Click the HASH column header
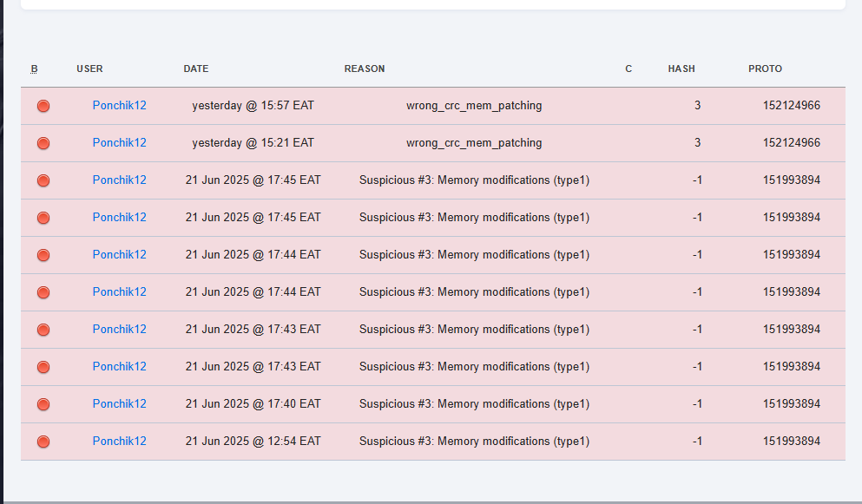862x504 pixels. (681, 69)
